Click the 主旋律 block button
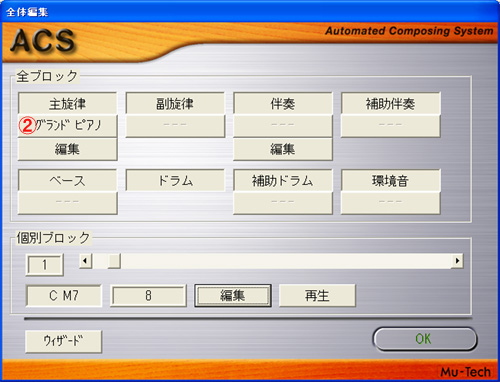500x382 pixels. (x=67, y=103)
